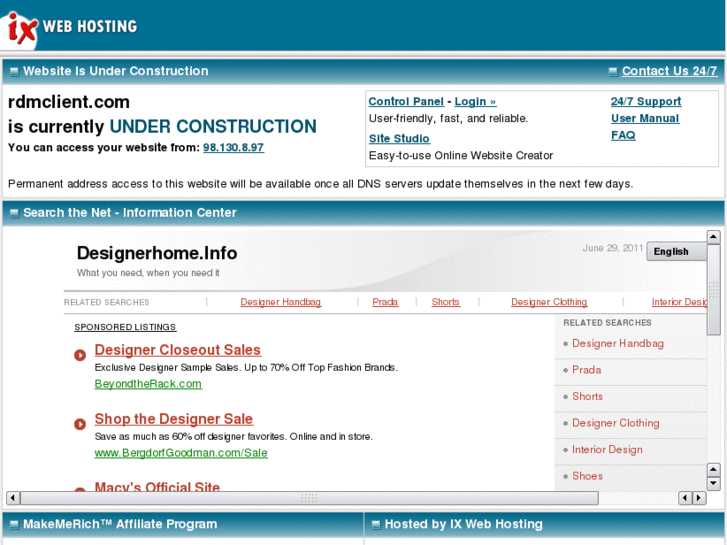Click Interior Design in the sidebar related searches
The image size is (727, 545).
click(607, 449)
